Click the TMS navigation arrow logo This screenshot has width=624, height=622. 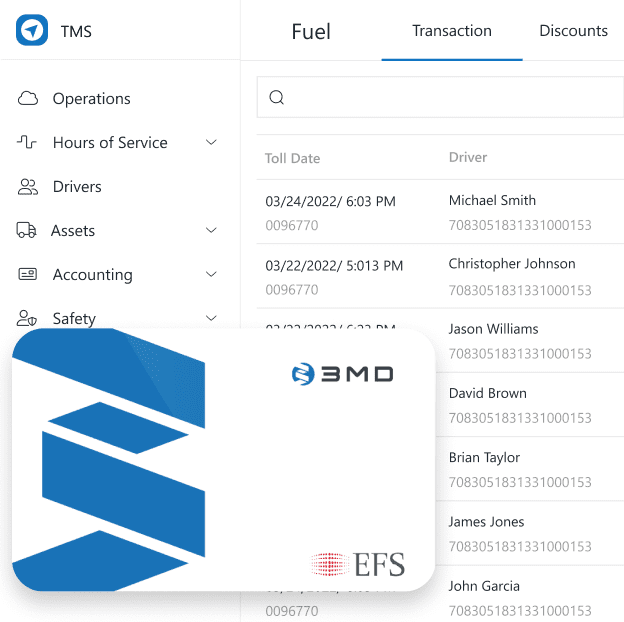32,30
